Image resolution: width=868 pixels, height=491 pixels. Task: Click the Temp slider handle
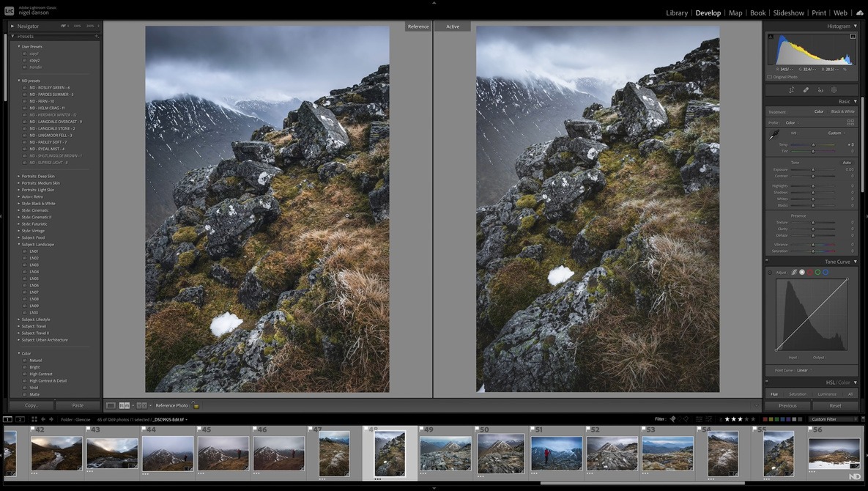(x=813, y=144)
